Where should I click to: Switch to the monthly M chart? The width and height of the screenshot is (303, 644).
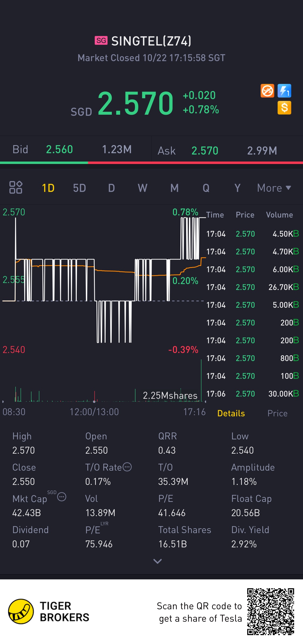click(x=175, y=188)
